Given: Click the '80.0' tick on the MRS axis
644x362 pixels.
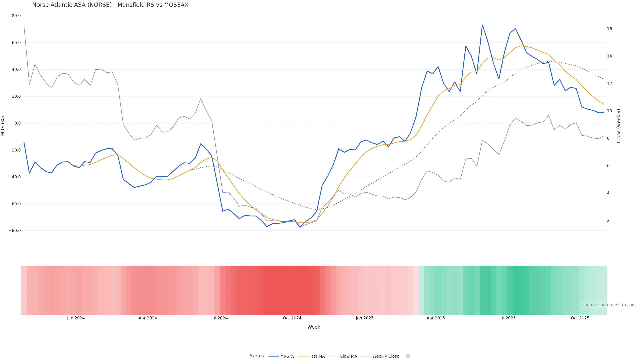Looking at the screenshot, I should 16,16.
